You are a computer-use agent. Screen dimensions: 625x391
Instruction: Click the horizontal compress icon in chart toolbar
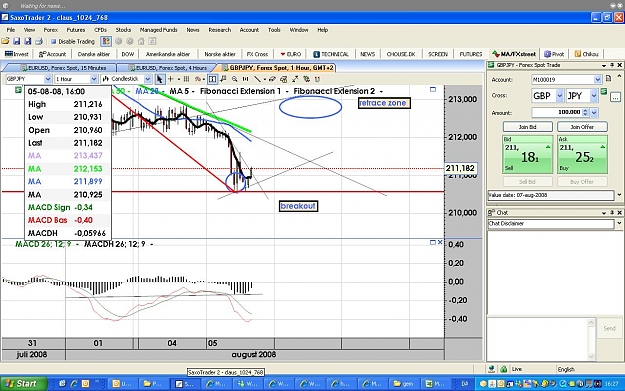[246, 79]
